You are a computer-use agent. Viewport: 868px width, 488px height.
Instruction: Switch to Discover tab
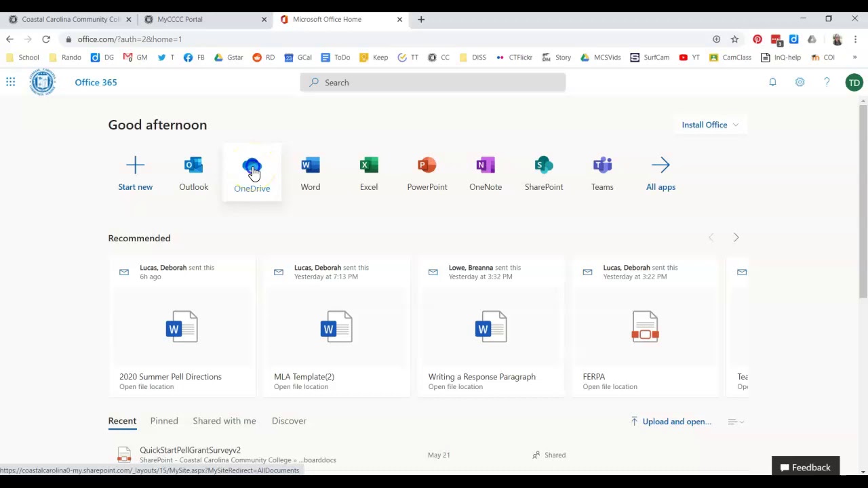click(289, 421)
